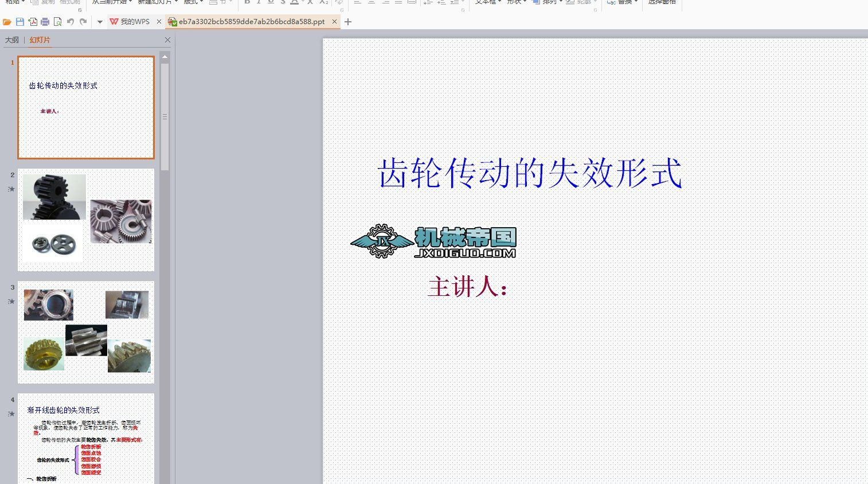Viewport: 868px width, 484px height.
Task: Click the Save icon in quick access bar
Action: tap(19, 21)
